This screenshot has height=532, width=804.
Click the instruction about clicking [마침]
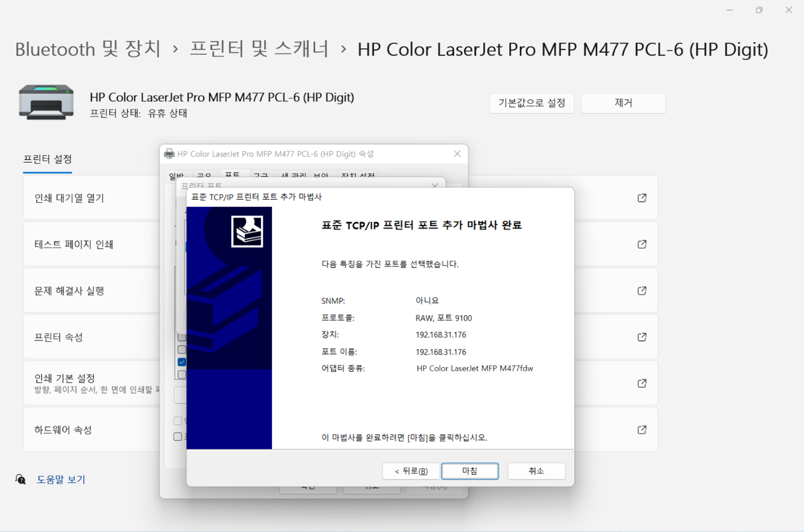[404, 437]
